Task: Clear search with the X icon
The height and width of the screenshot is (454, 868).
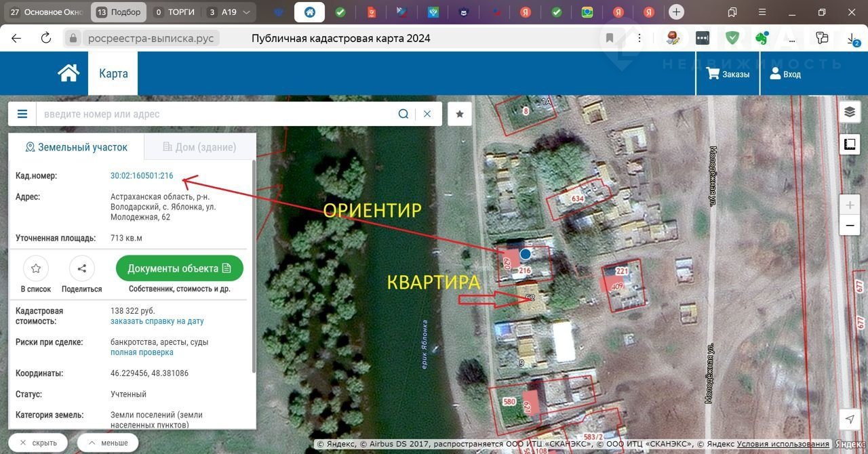Action: click(427, 114)
